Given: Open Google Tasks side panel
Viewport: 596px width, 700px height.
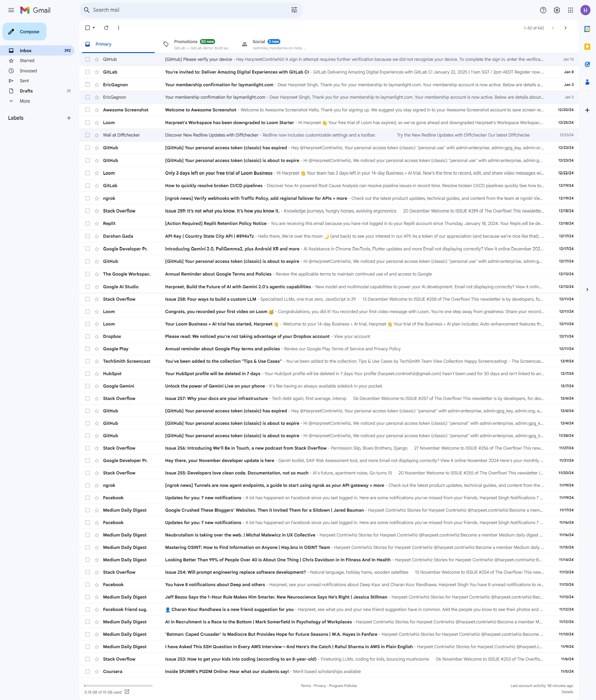Looking at the screenshot, I should (x=587, y=64).
